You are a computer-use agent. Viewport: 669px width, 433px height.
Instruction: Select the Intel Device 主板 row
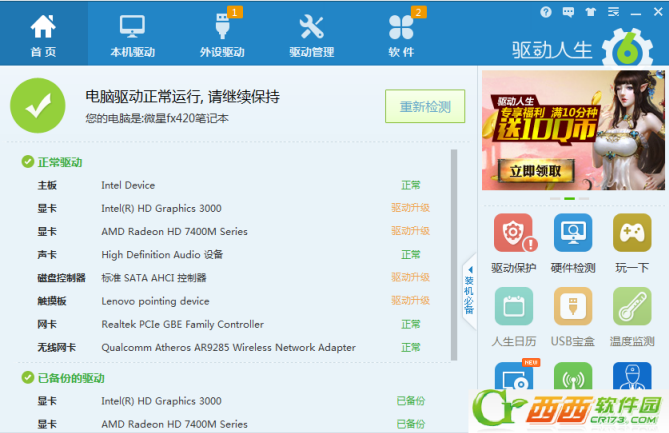pyautogui.click(x=234, y=185)
